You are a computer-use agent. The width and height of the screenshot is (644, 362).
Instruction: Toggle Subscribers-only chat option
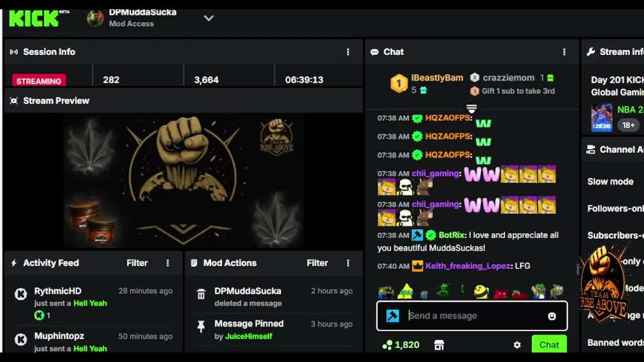click(615, 235)
